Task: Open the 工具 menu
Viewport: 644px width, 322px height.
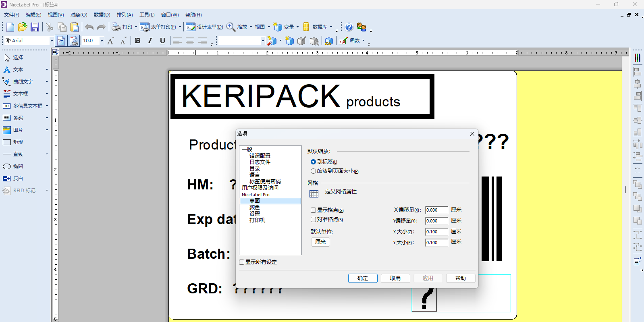Action: [147, 15]
